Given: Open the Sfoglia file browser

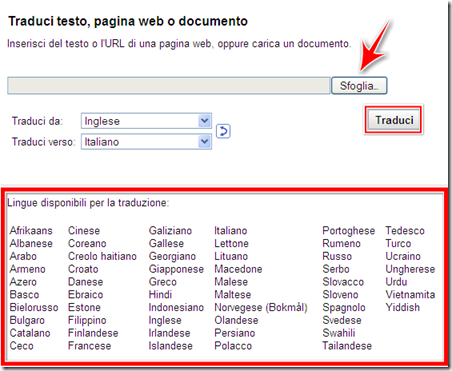Looking at the screenshot, I should [359, 86].
